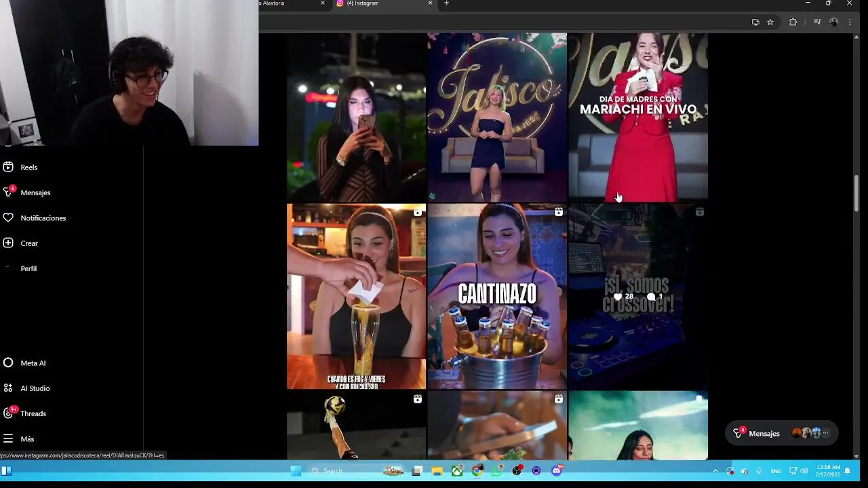Viewport: 868px width, 488px height.
Task: Open the hand holding phone reel thumbnail
Action: (x=497, y=426)
